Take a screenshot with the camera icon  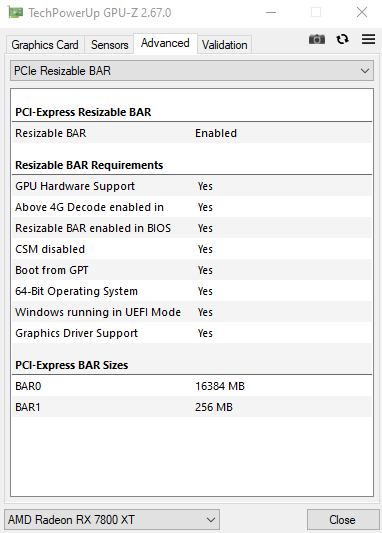click(316, 39)
